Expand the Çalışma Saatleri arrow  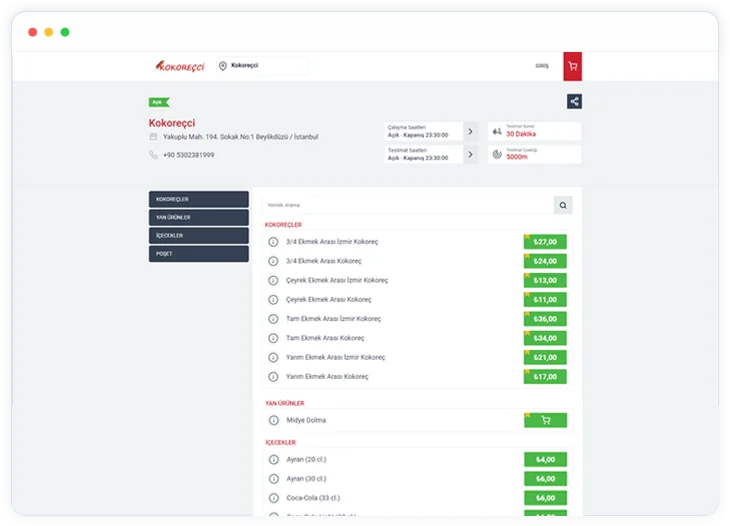470,131
